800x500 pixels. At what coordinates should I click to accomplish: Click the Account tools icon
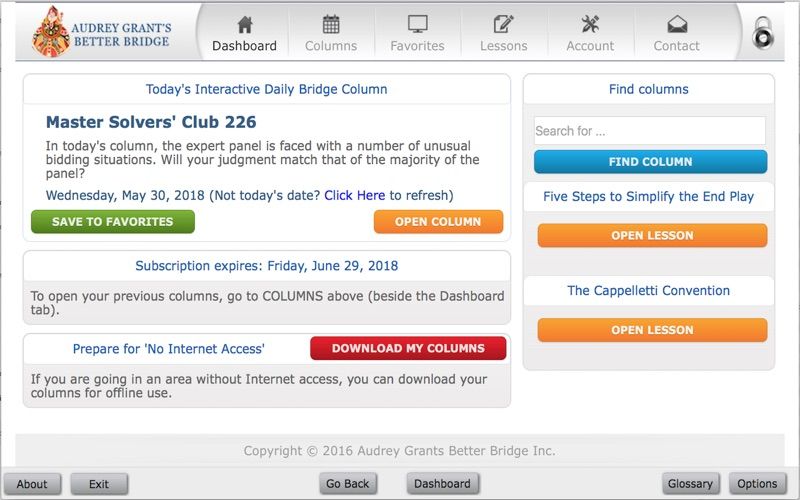[x=590, y=24]
